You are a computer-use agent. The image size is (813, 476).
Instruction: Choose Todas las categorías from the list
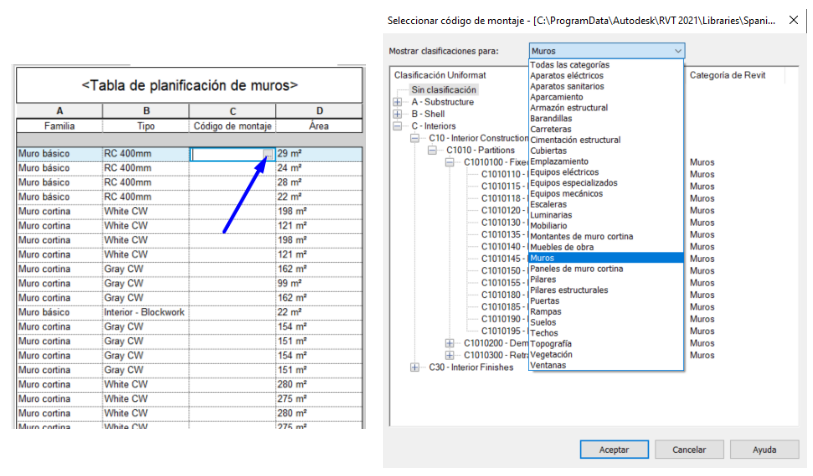tap(606, 65)
